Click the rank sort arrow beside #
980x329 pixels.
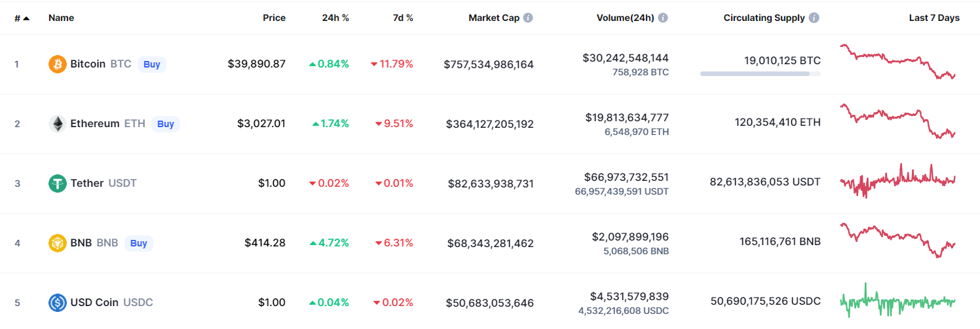pos(26,18)
